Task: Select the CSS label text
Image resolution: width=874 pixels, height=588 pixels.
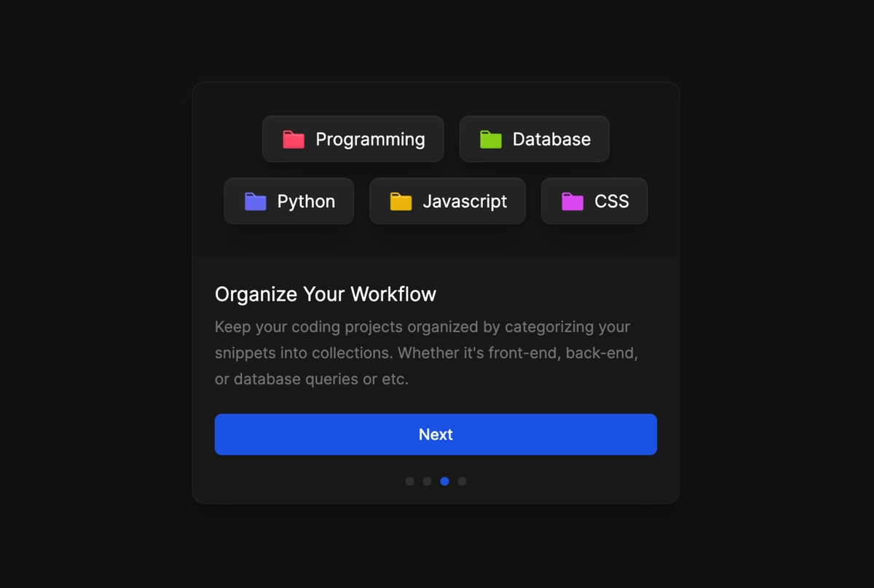Action: click(612, 202)
